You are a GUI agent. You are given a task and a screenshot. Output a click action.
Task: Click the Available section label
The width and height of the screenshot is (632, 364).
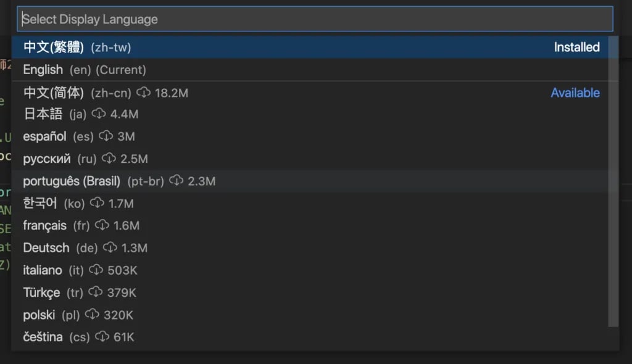[575, 93]
